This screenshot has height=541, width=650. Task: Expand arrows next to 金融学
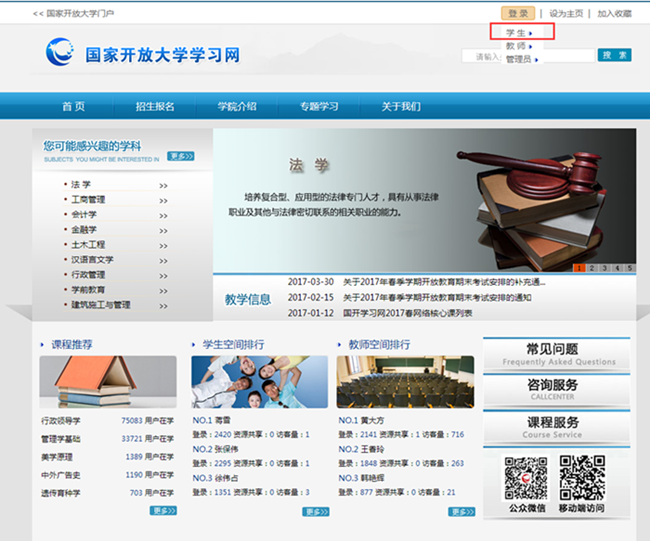[163, 230]
